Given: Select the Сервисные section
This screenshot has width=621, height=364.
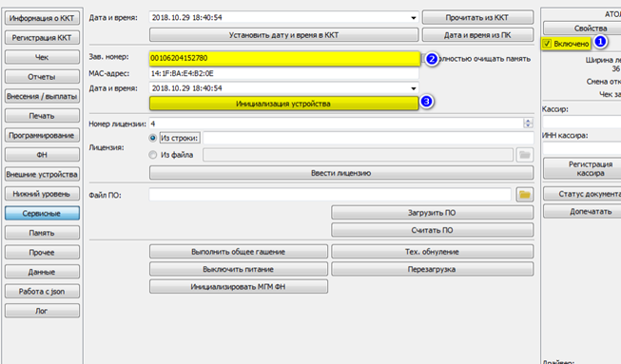Looking at the screenshot, I should pyautogui.click(x=42, y=213).
